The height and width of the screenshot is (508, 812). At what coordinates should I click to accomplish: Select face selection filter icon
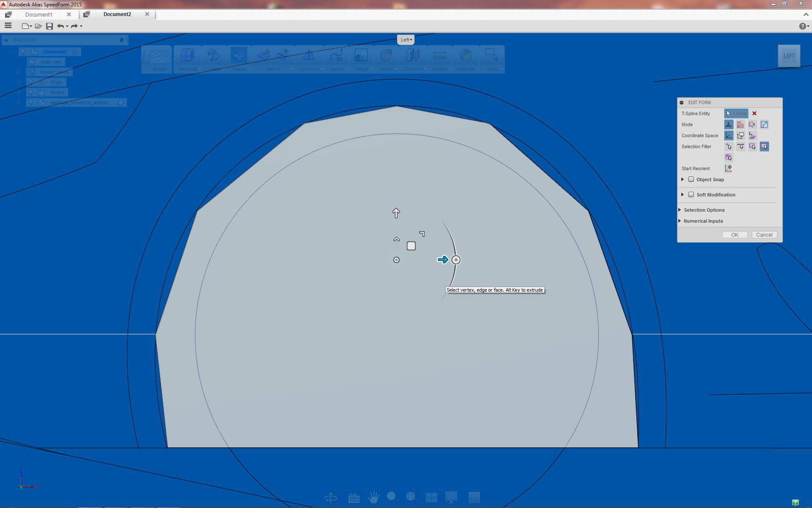(752, 146)
